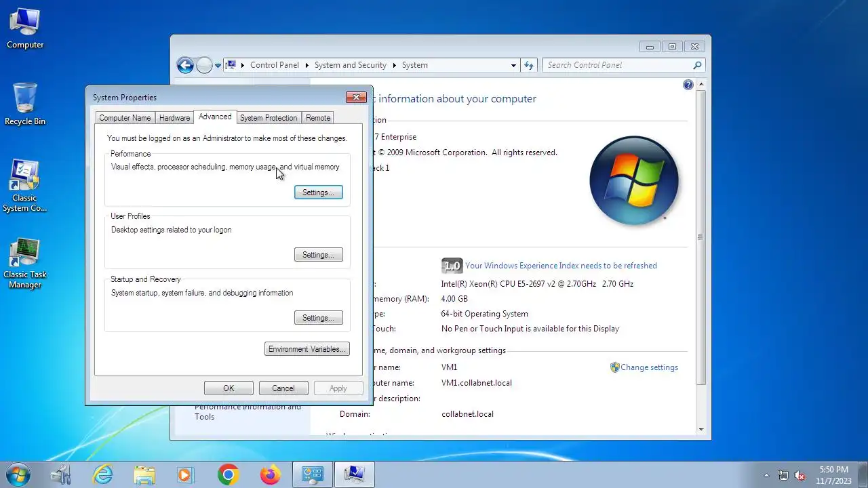This screenshot has width=868, height=488.
Task: Refresh the Control Panel address bar
Action: 529,65
